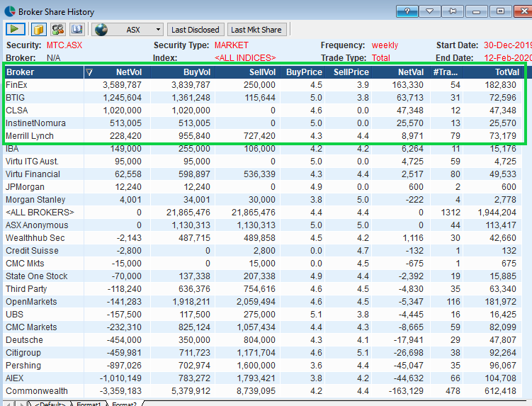This screenshot has width=532, height=406.
Task: Click the Broker Share History pie chart icon
Action: 10,11
